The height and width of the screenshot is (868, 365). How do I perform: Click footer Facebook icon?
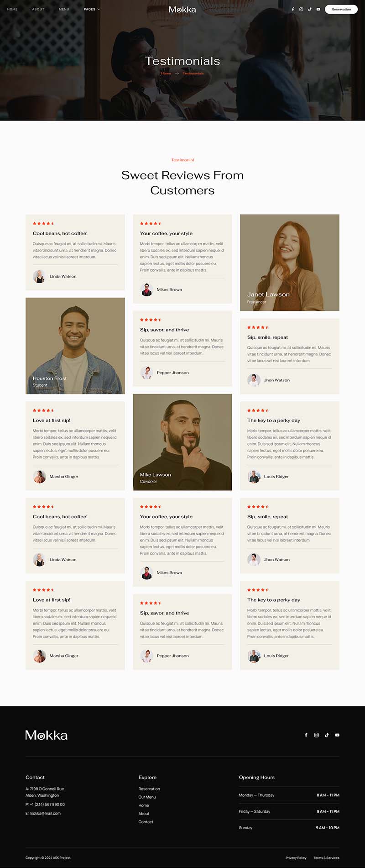point(306,735)
